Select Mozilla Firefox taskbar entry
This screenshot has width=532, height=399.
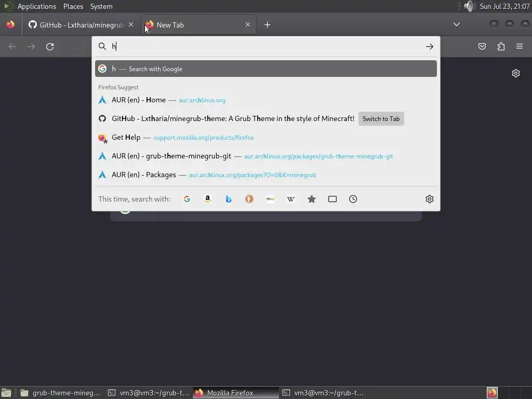[x=236, y=393]
